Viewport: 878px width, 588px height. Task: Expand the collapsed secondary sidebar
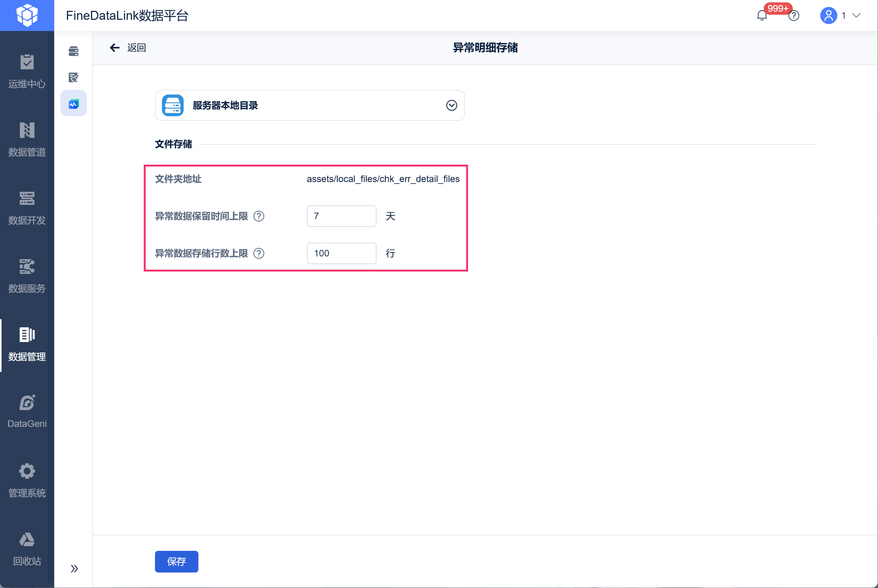point(74,568)
